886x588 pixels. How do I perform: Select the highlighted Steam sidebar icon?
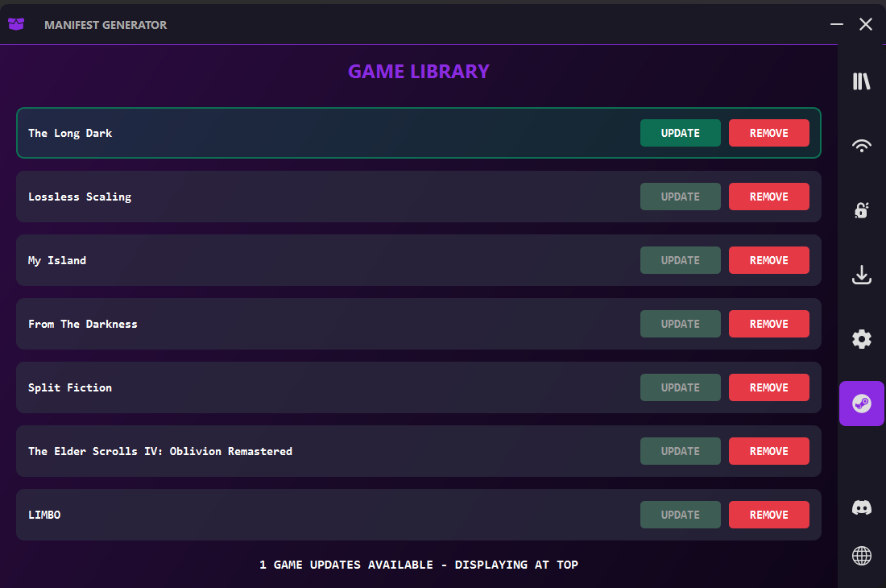click(861, 404)
